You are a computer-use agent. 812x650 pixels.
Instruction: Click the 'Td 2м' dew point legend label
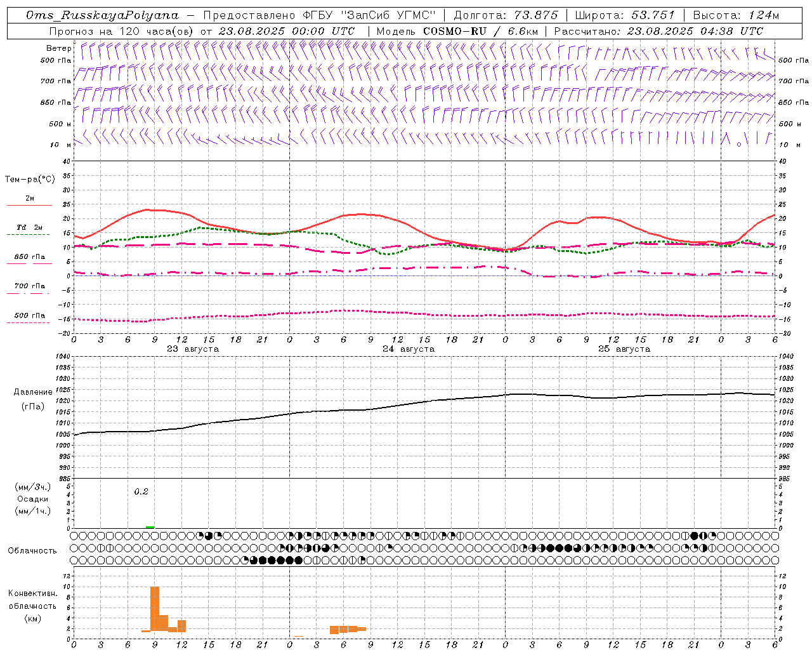coord(29,227)
